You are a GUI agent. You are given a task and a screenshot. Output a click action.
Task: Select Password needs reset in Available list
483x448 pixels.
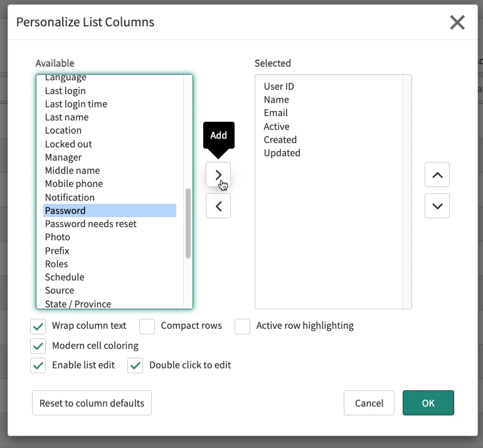coord(110,224)
